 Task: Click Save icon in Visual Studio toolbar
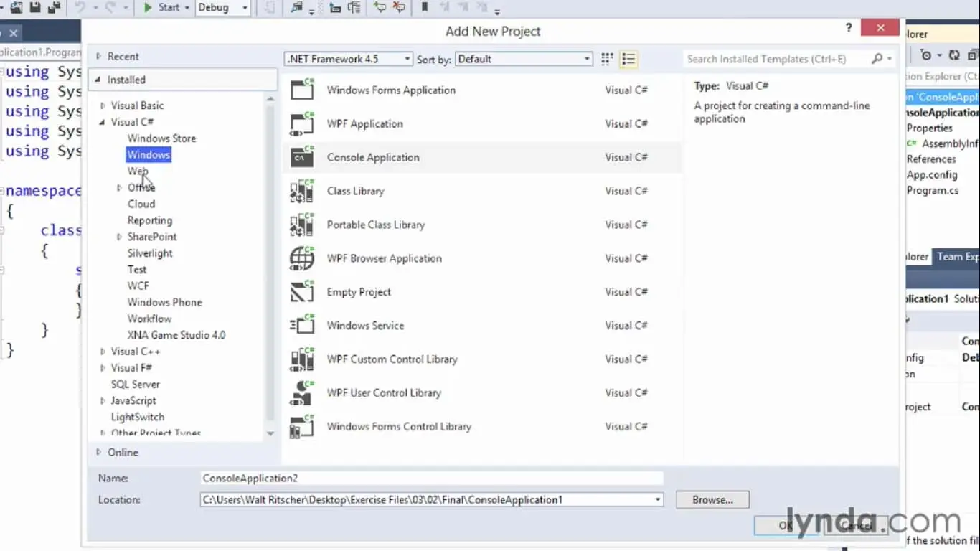35,8
